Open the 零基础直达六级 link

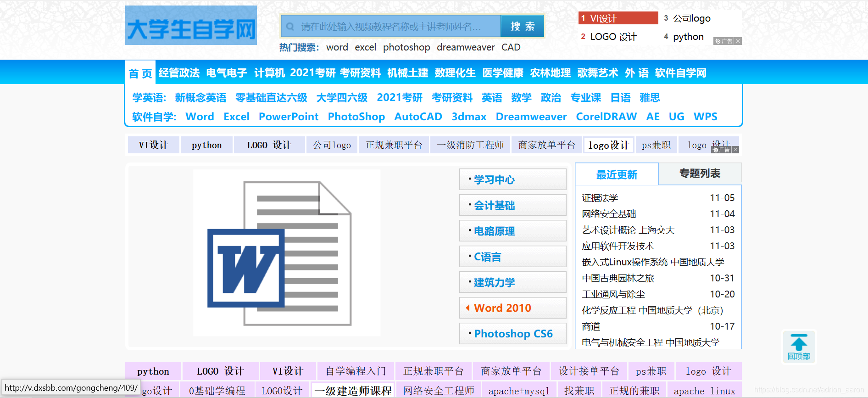click(x=271, y=97)
